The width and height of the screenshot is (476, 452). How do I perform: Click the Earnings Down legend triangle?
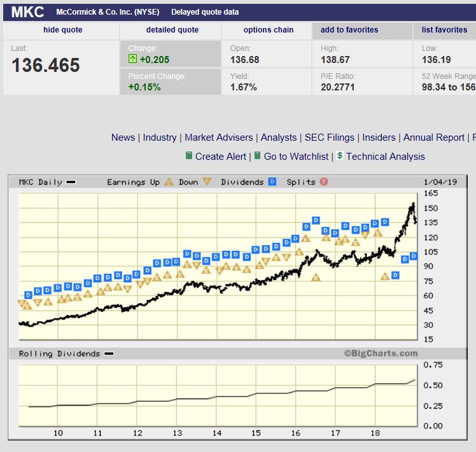(207, 181)
